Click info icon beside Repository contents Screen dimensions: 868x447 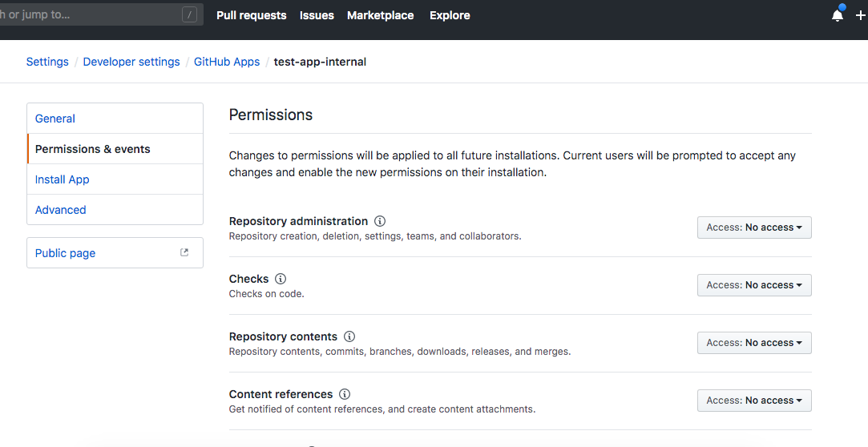coord(349,336)
